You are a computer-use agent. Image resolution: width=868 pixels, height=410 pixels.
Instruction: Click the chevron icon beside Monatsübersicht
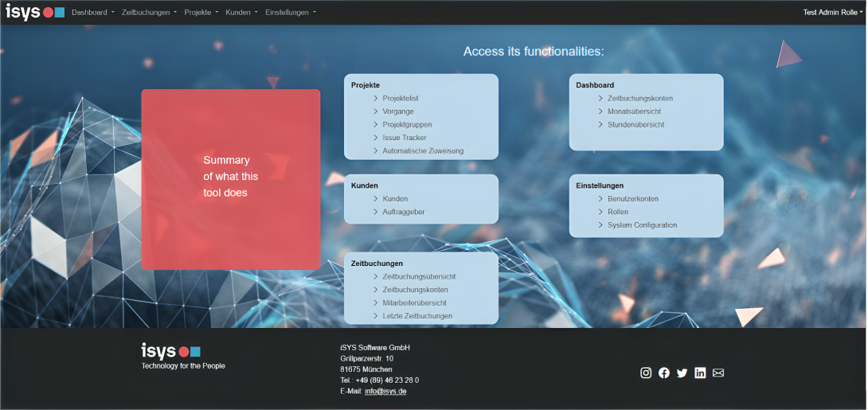tap(600, 111)
